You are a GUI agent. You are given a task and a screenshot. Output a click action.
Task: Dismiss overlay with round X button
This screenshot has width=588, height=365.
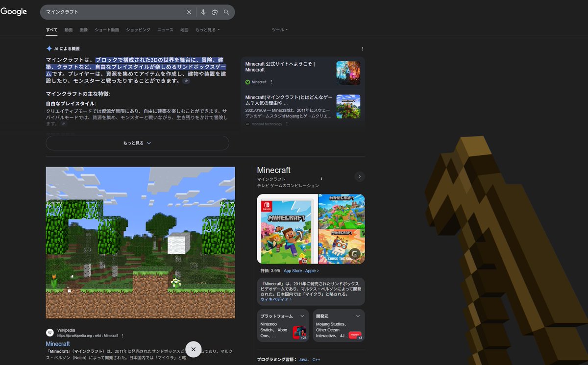pyautogui.click(x=193, y=349)
